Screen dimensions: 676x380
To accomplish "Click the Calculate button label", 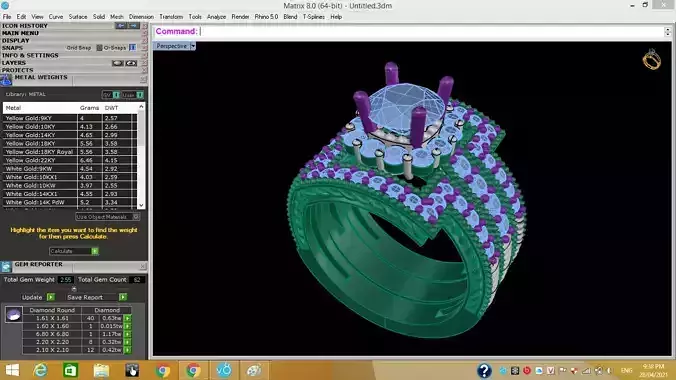I will point(62,251).
